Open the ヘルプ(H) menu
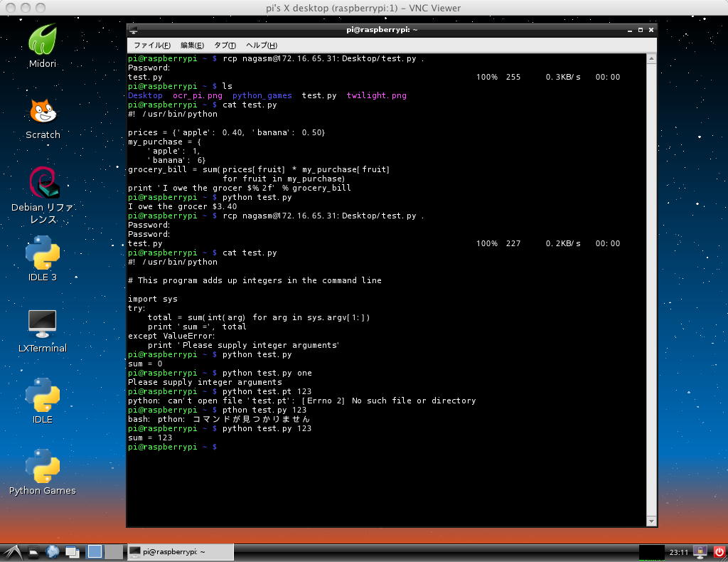Viewport: 728px width, 562px height. [262, 45]
